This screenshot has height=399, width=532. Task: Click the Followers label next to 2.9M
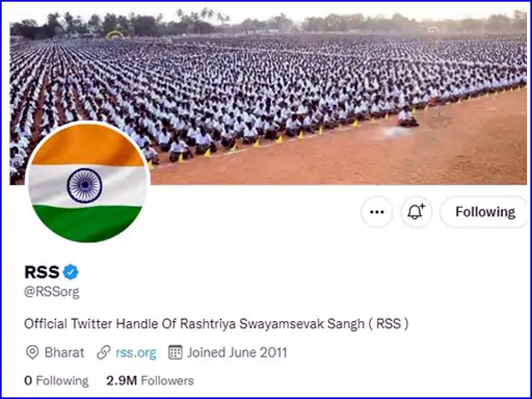pyautogui.click(x=167, y=381)
